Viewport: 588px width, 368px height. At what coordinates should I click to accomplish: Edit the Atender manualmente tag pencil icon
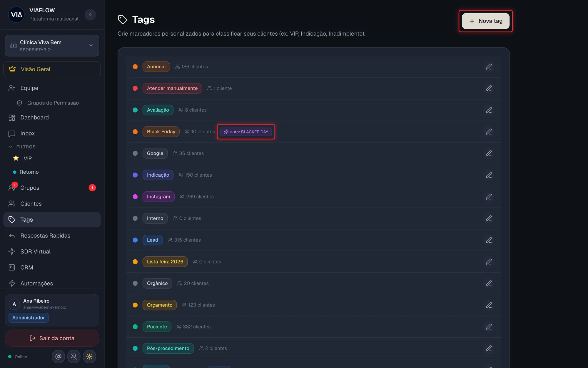tap(489, 88)
